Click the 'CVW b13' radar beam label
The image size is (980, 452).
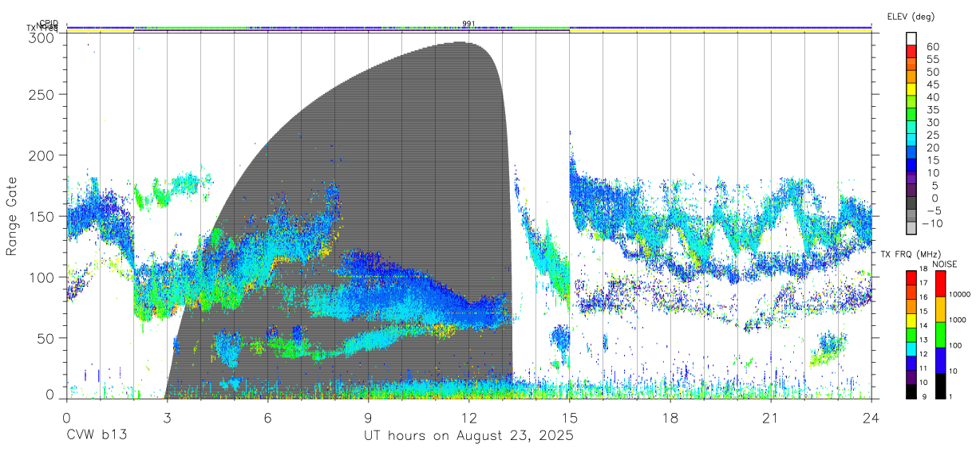tap(96, 436)
